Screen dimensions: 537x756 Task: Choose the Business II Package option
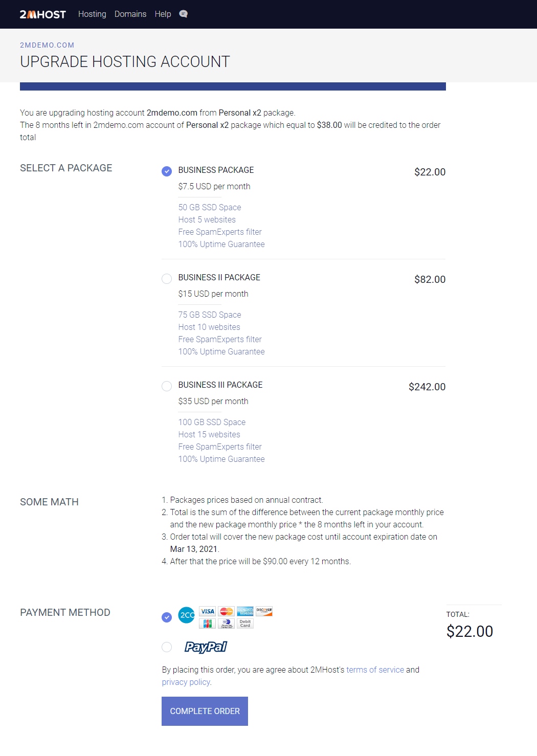pos(167,279)
